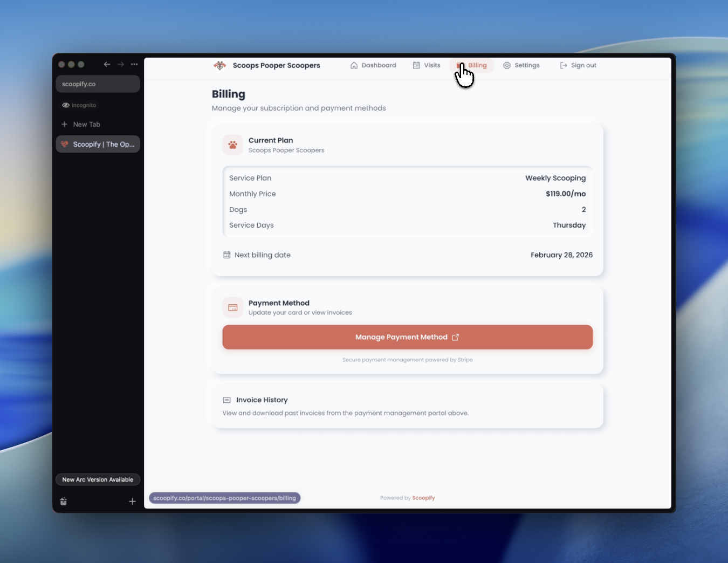728x563 pixels.
Task: Go to the Visits tab
Action: click(x=427, y=65)
